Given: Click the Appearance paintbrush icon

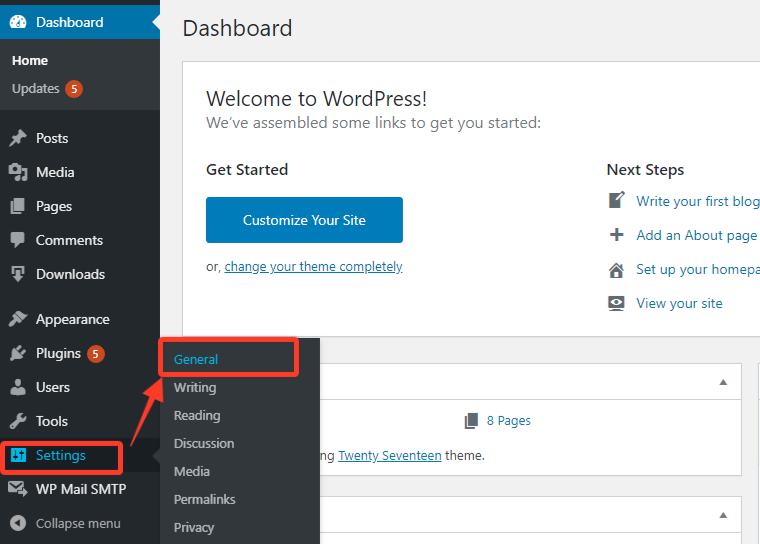Looking at the screenshot, I should click(x=18, y=319).
